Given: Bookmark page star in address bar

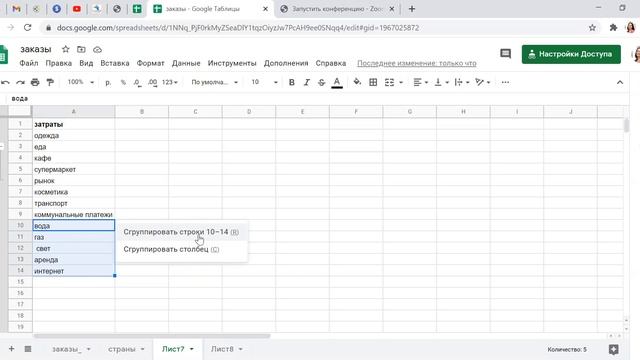Looking at the screenshot, I should coord(592,28).
